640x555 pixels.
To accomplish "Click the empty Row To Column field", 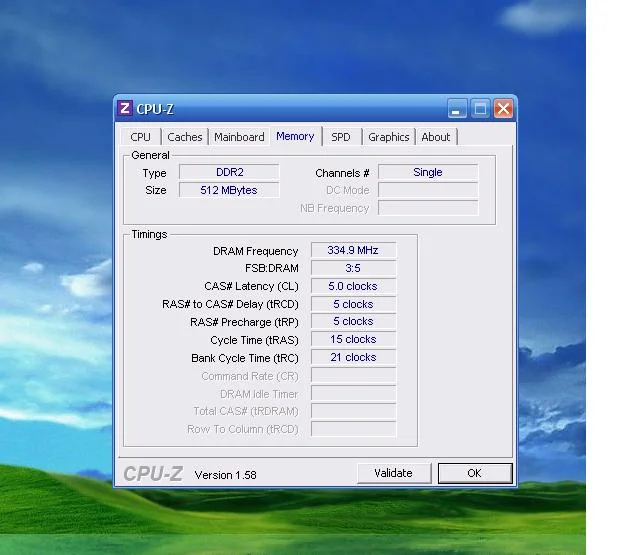I will point(353,429).
